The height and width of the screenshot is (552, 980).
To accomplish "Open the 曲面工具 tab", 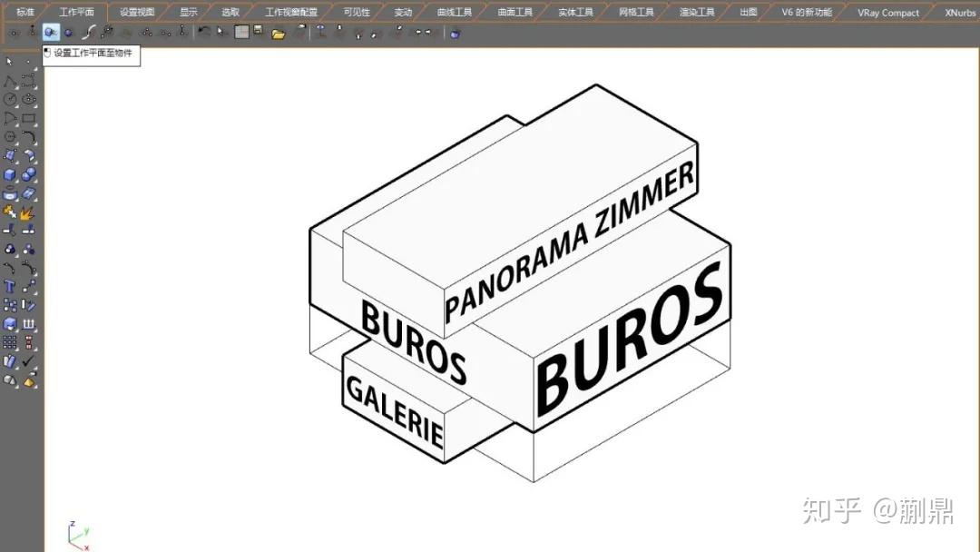I will 515,12.
